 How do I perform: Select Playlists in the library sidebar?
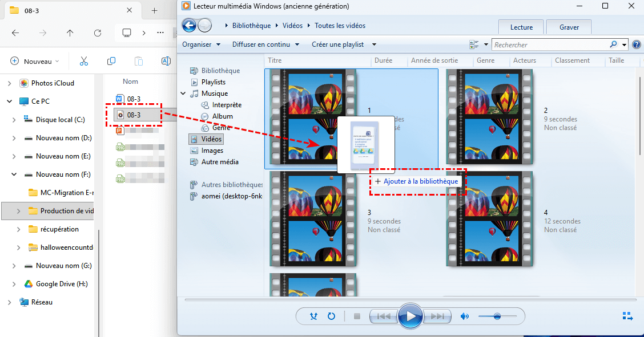pos(213,82)
